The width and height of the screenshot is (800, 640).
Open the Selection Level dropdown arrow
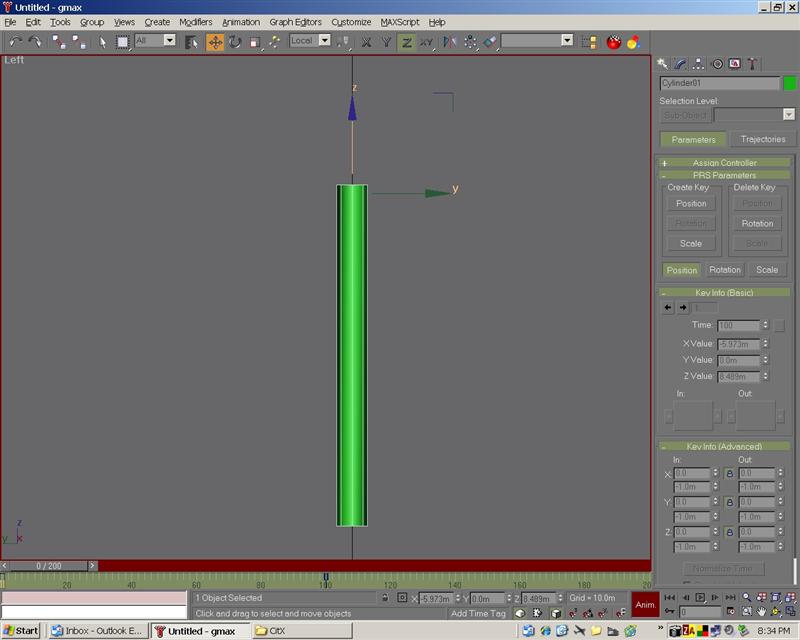789,115
